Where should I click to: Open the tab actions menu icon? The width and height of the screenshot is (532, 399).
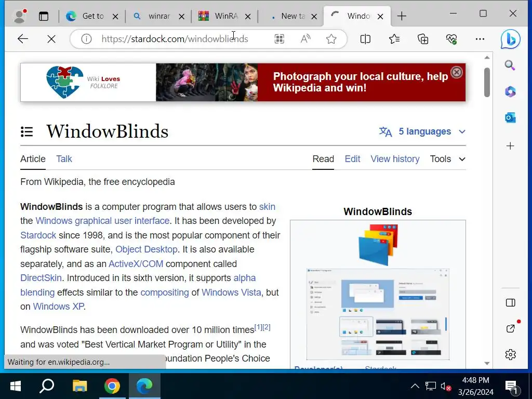(44, 16)
